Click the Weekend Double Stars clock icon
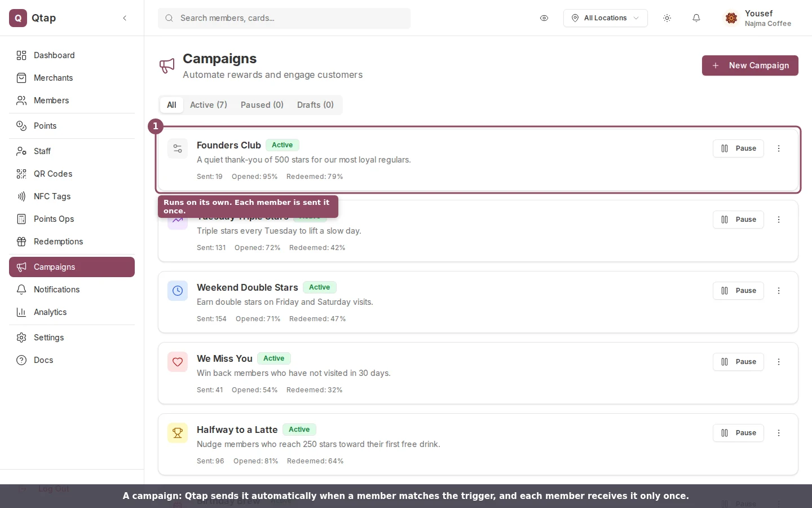This screenshot has width=812, height=508. coord(178,291)
